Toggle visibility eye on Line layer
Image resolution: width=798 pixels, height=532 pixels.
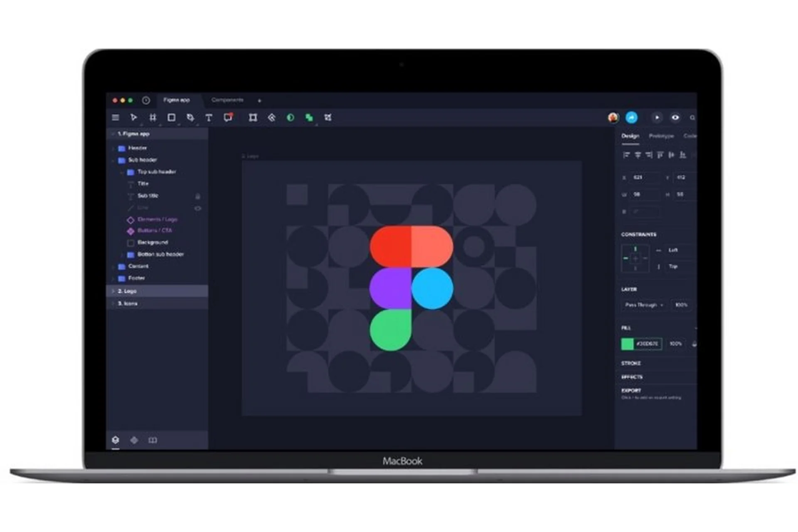[x=198, y=208]
